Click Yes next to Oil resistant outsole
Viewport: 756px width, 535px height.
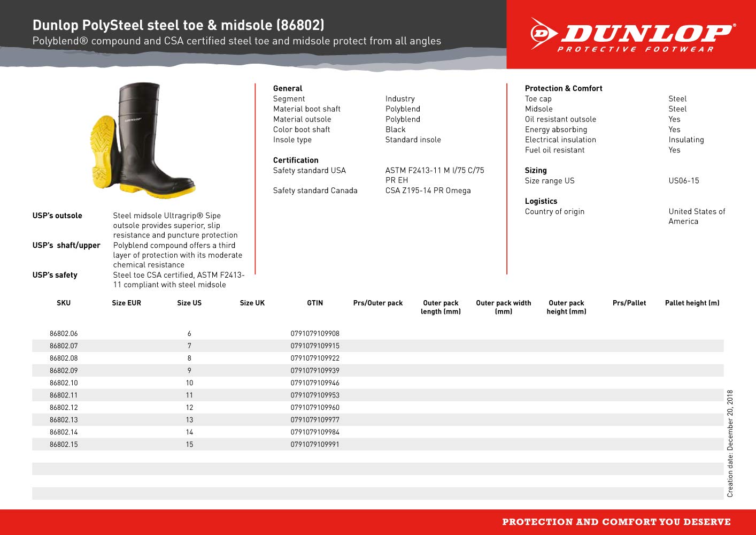click(x=674, y=119)
